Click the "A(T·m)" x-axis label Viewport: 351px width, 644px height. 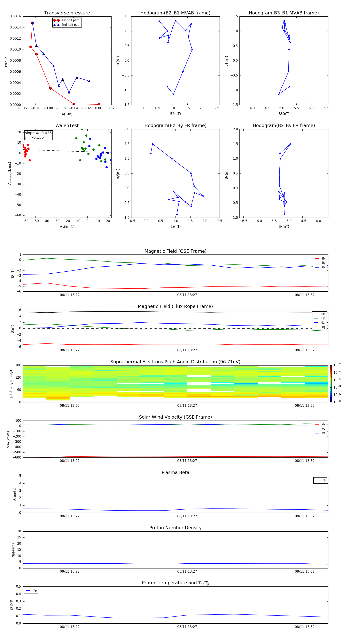click(x=67, y=114)
